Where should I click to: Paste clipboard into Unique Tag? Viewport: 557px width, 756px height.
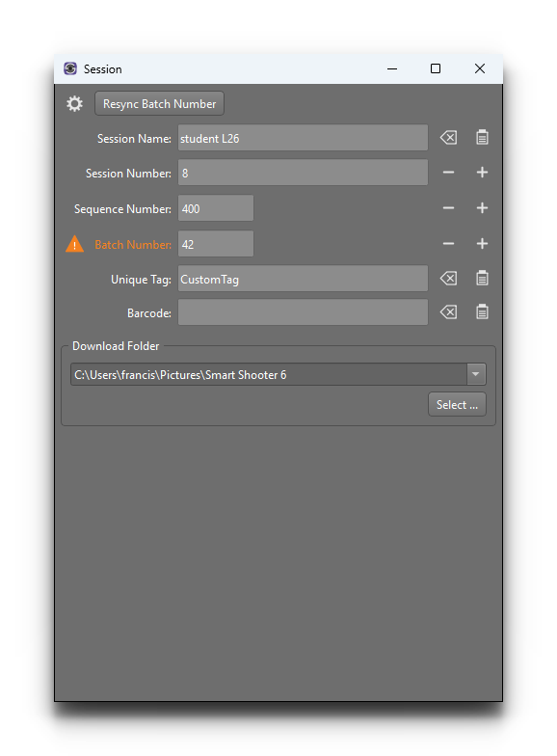pyautogui.click(x=482, y=278)
